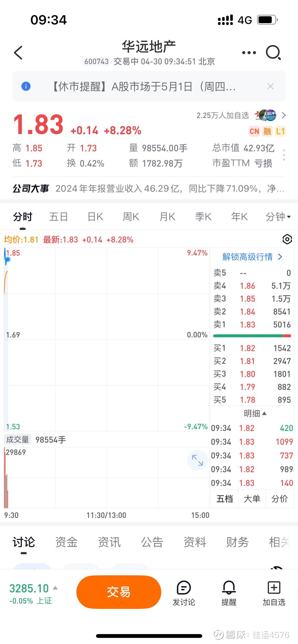Open 解锁高级行情 unlock link
Viewport: 298px width, 644px height.
point(252,257)
